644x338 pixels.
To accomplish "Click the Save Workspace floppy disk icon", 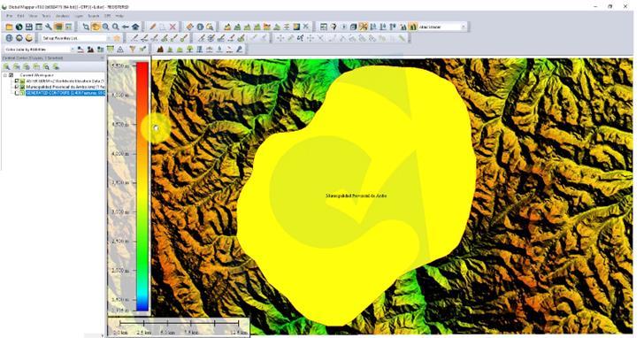I will tap(28, 27).
